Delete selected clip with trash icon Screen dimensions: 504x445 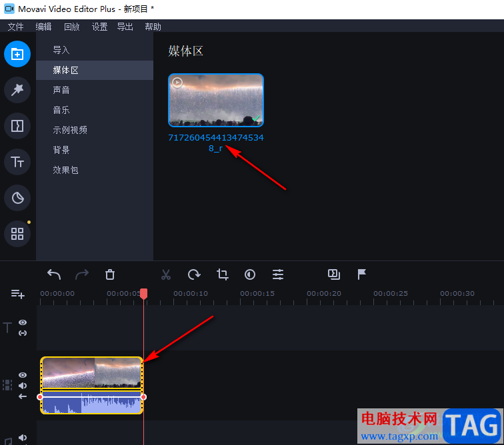[x=110, y=274]
